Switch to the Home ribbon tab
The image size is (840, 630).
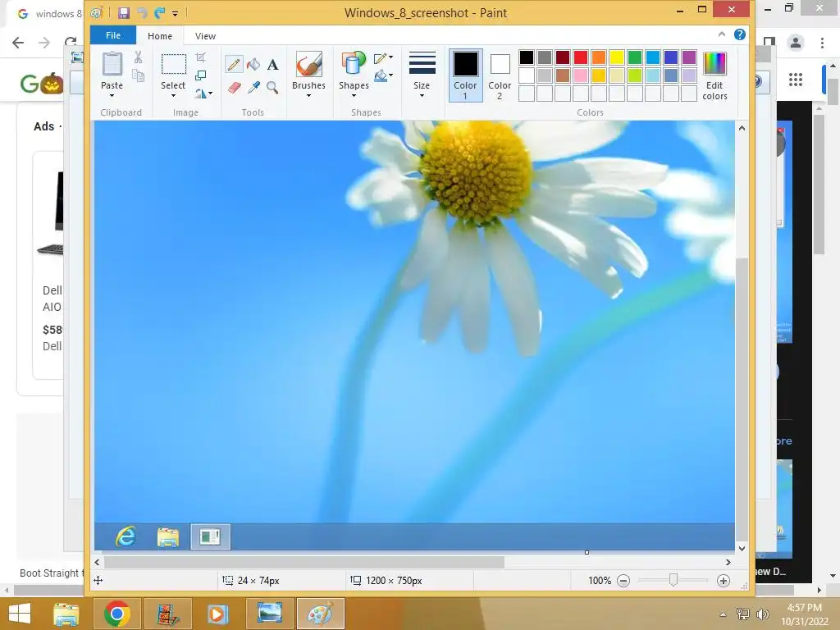click(x=160, y=36)
